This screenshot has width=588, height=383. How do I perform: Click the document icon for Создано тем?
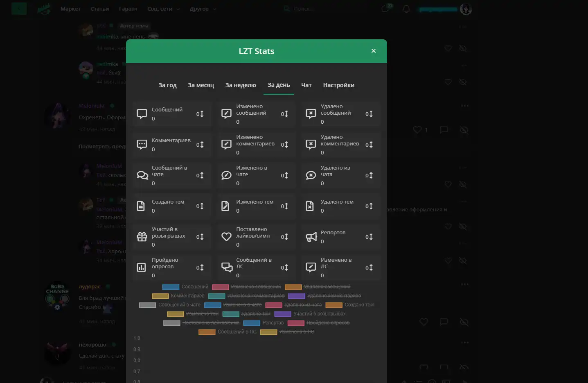tap(141, 206)
